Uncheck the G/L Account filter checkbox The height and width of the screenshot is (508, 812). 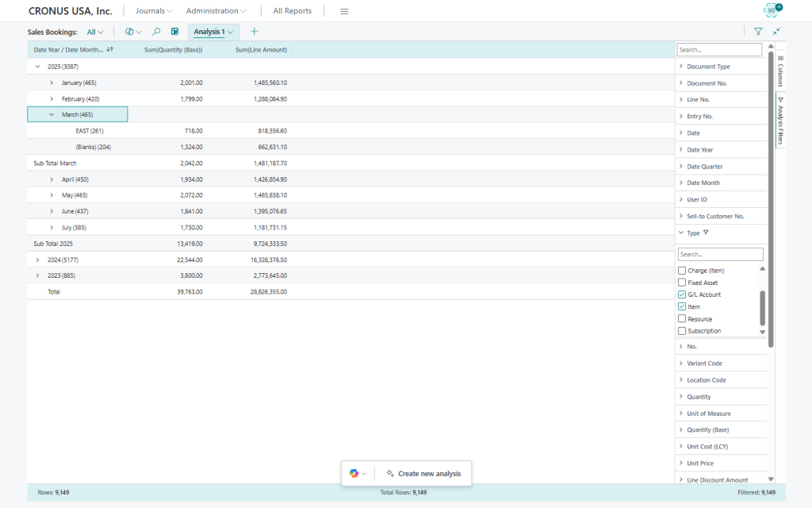(682, 294)
